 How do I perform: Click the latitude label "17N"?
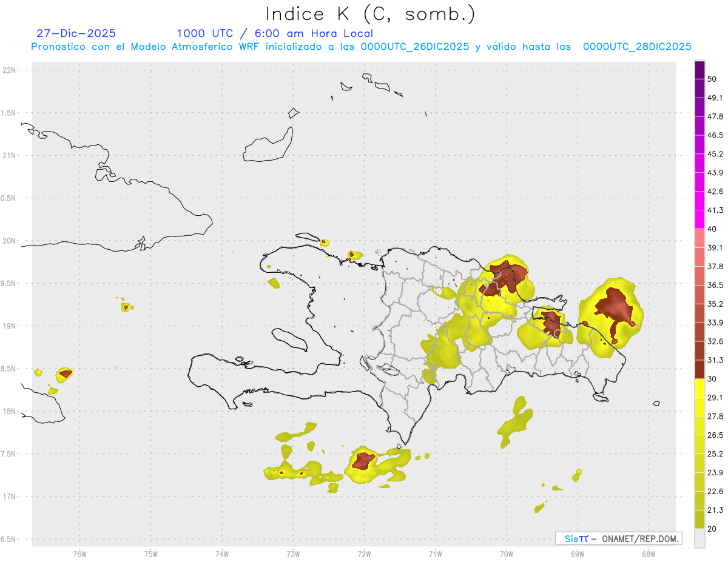click(10, 497)
